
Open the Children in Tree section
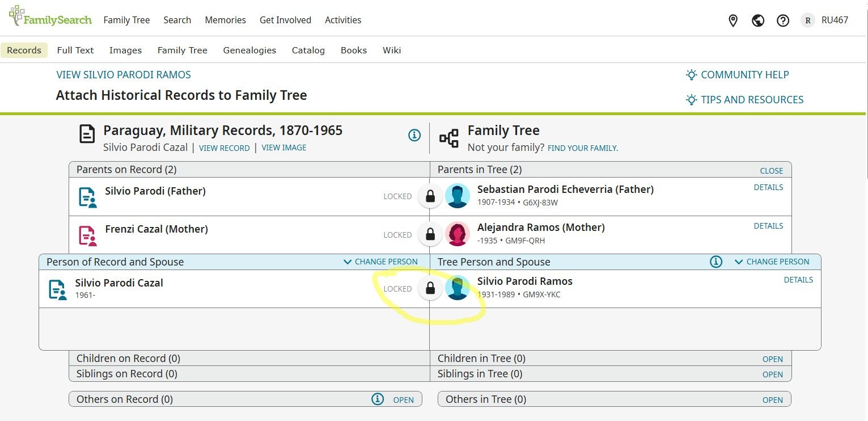click(x=772, y=359)
